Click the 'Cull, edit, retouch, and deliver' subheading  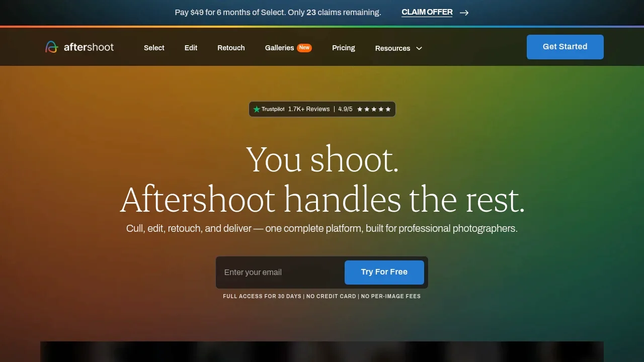322,228
